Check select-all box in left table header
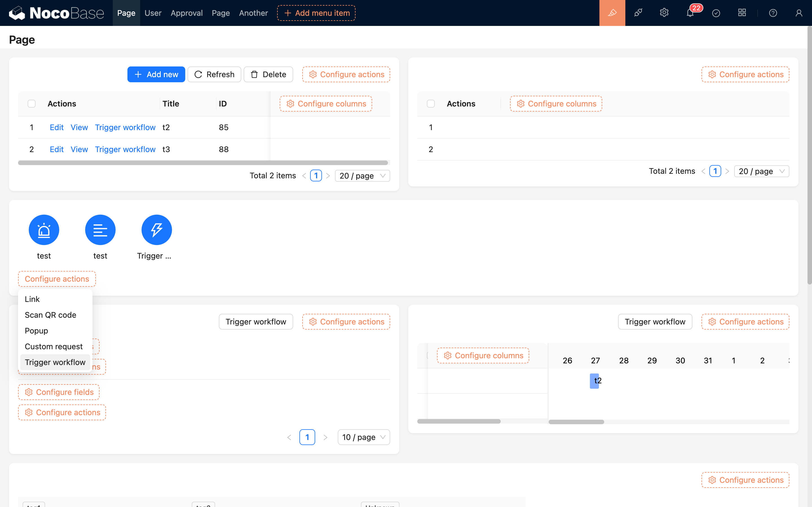The height and width of the screenshot is (507, 812). coord(32,104)
